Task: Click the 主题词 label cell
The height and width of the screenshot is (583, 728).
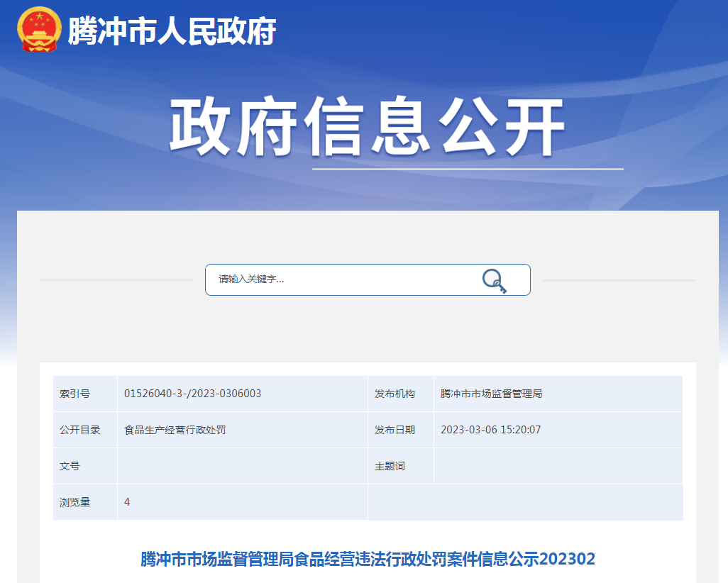Action: point(390,466)
